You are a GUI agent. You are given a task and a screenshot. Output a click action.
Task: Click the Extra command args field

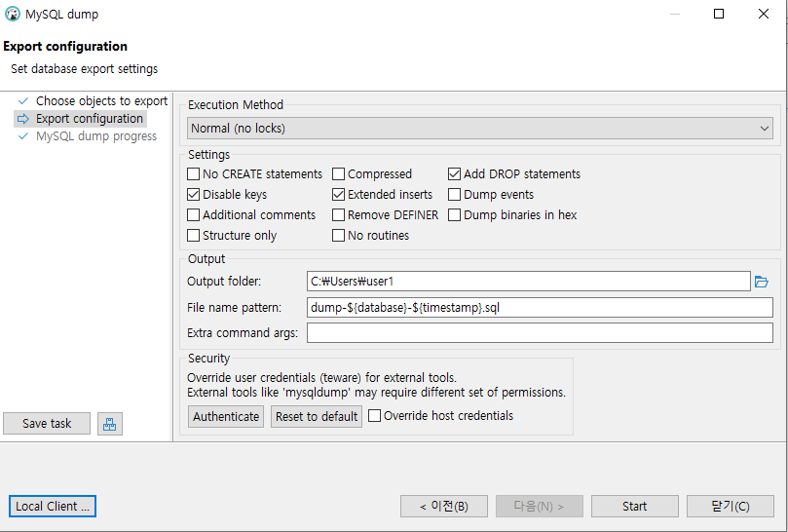pyautogui.click(x=540, y=333)
